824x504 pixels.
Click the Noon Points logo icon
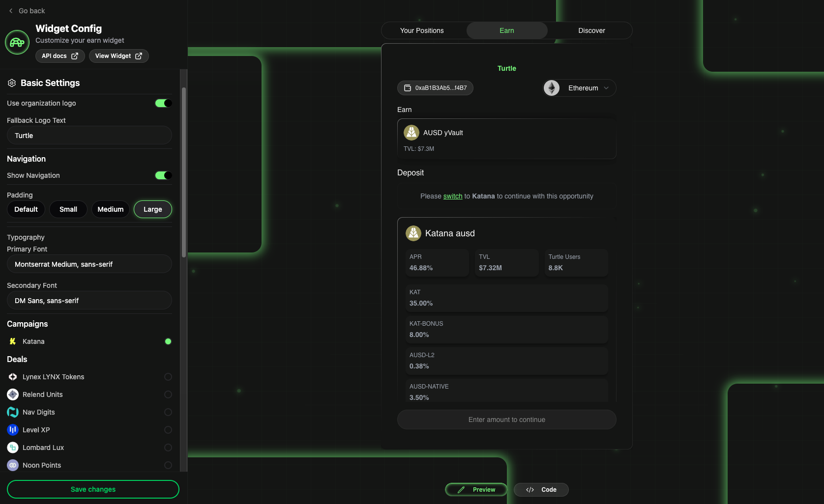click(x=13, y=465)
